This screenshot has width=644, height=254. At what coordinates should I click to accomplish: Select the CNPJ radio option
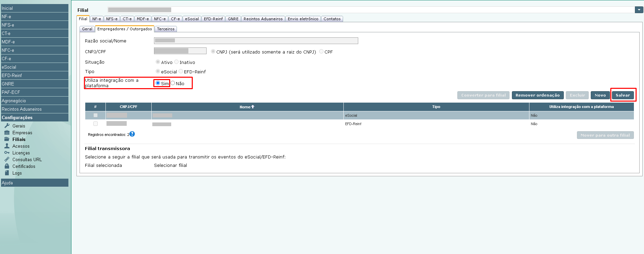point(213,51)
